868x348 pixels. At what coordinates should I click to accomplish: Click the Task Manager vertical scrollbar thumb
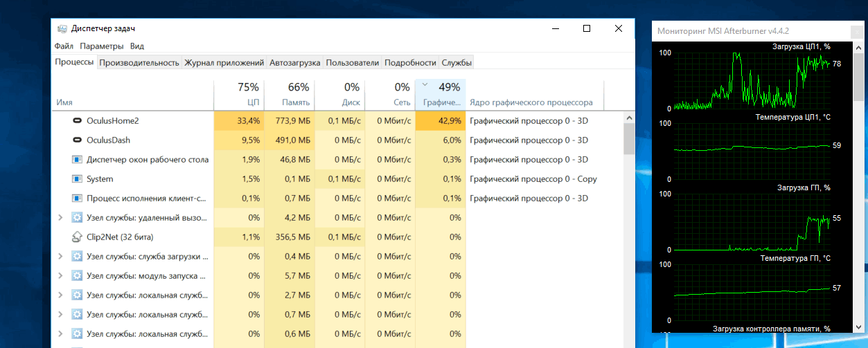pyautogui.click(x=628, y=139)
